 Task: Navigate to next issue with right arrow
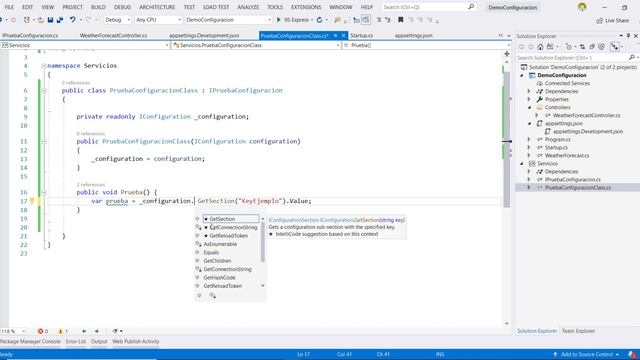coord(97,331)
